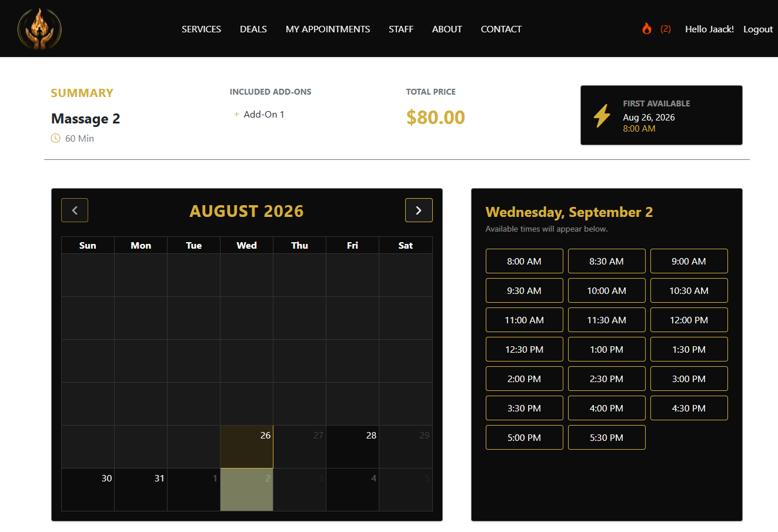Select the 8:00 AM time slot
The image size is (778, 532).
(525, 261)
